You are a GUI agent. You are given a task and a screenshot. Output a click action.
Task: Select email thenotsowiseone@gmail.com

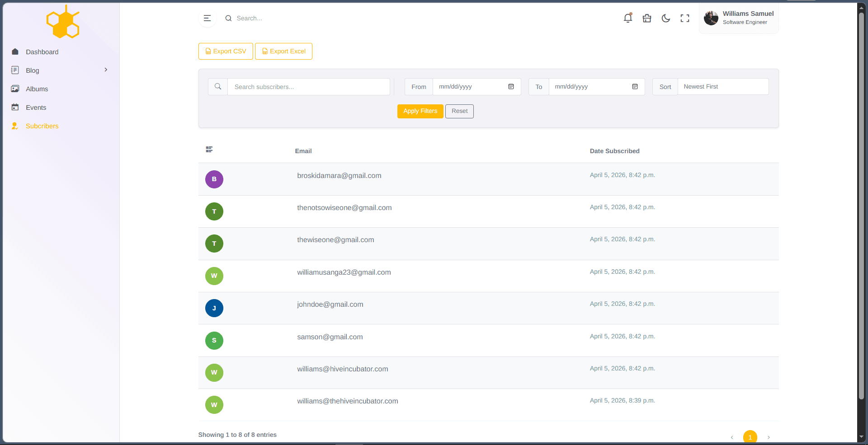pyautogui.click(x=344, y=208)
